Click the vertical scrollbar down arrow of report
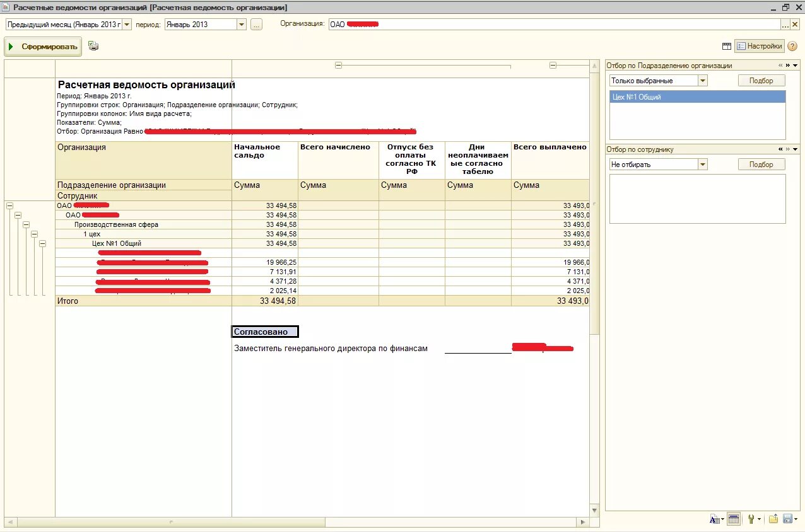The height and width of the screenshot is (532, 805). tap(594, 510)
